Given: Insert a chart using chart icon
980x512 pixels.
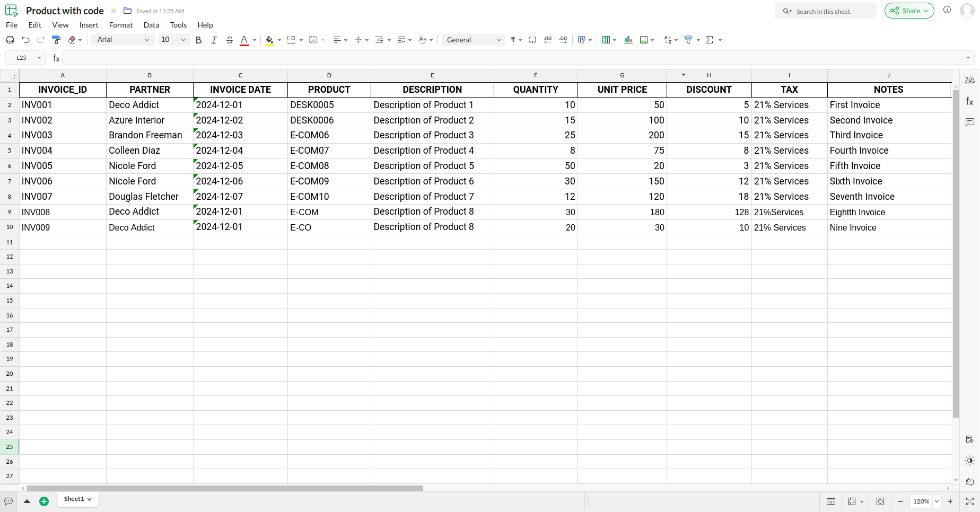Looking at the screenshot, I should pyautogui.click(x=628, y=40).
